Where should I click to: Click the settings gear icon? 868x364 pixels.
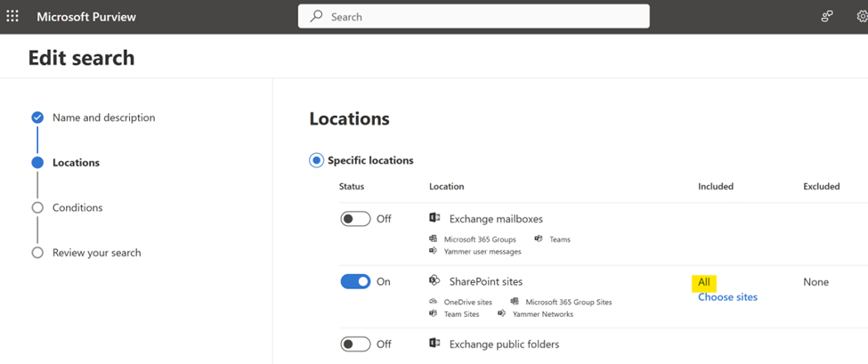[860, 16]
